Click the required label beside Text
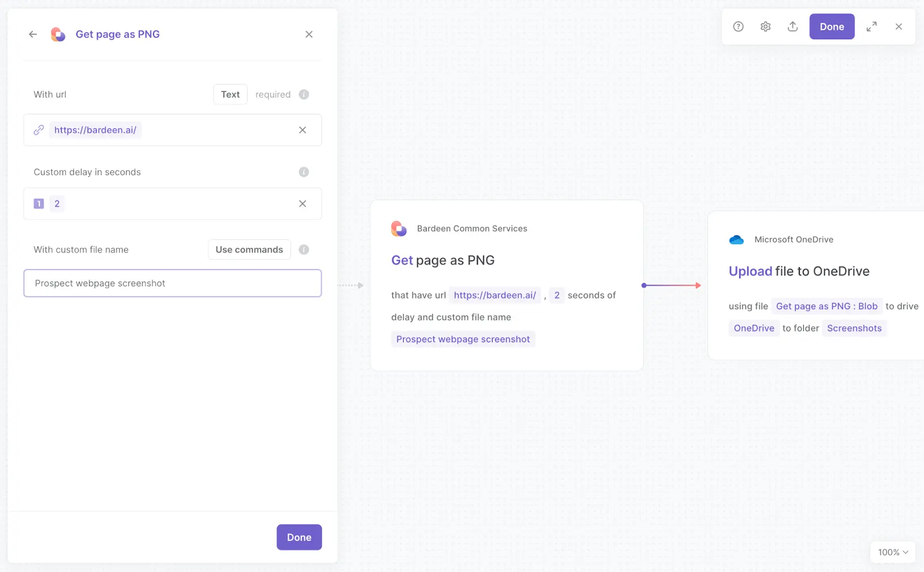 pos(273,95)
